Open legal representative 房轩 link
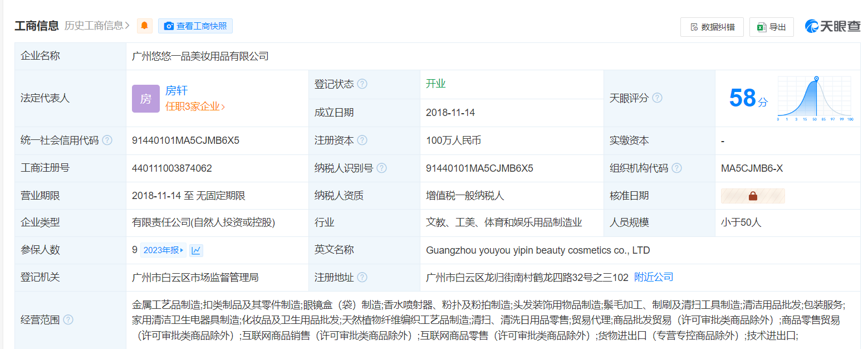Image resolution: width=868 pixels, height=349 pixels. pyautogui.click(x=176, y=91)
